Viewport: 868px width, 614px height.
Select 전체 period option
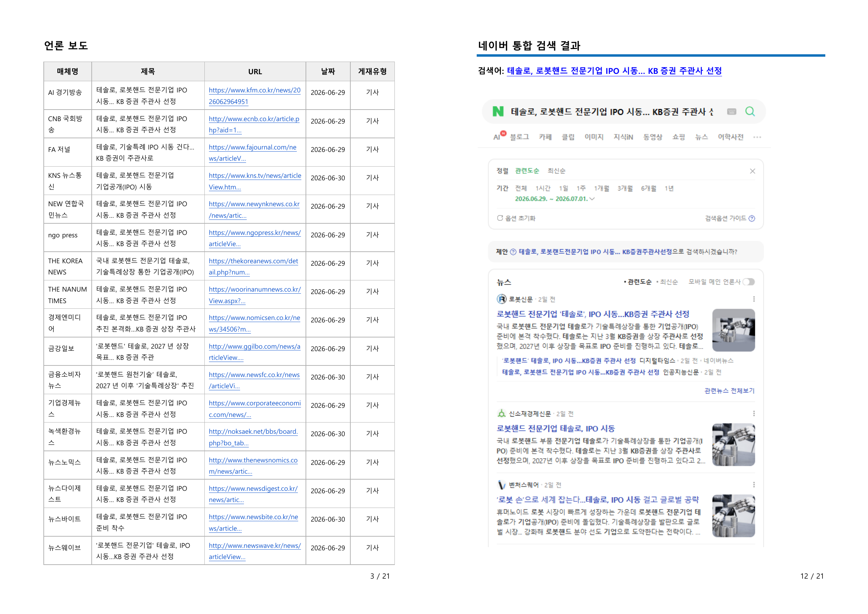pos(520,188)
